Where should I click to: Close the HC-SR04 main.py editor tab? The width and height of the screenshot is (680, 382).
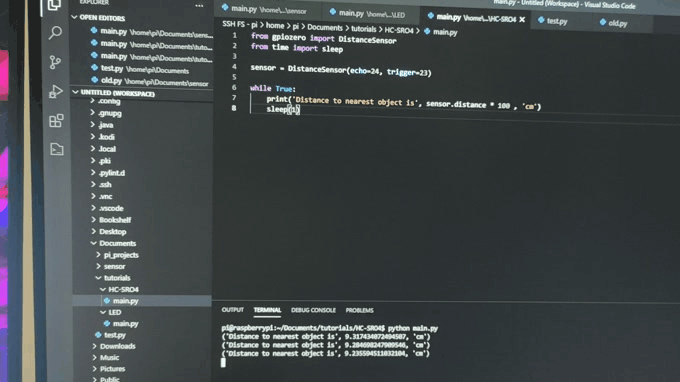click(522, 20)
